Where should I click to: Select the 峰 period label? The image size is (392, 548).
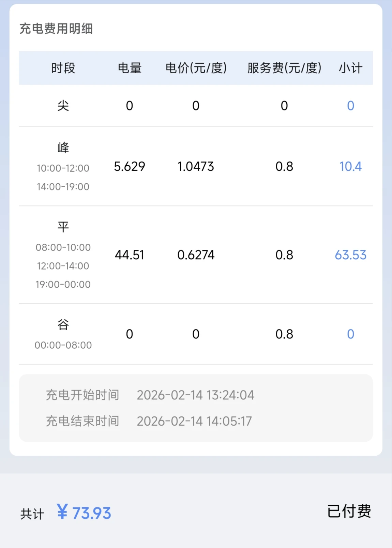coord(63,148)
